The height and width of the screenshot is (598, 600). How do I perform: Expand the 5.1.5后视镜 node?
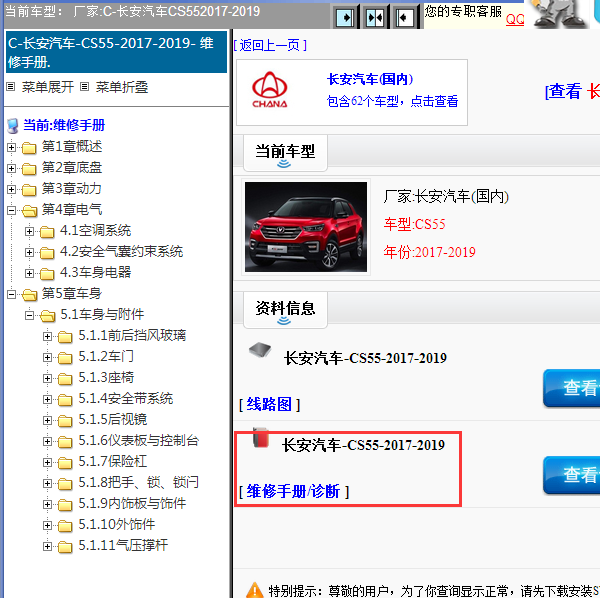[x=47, y=420]
